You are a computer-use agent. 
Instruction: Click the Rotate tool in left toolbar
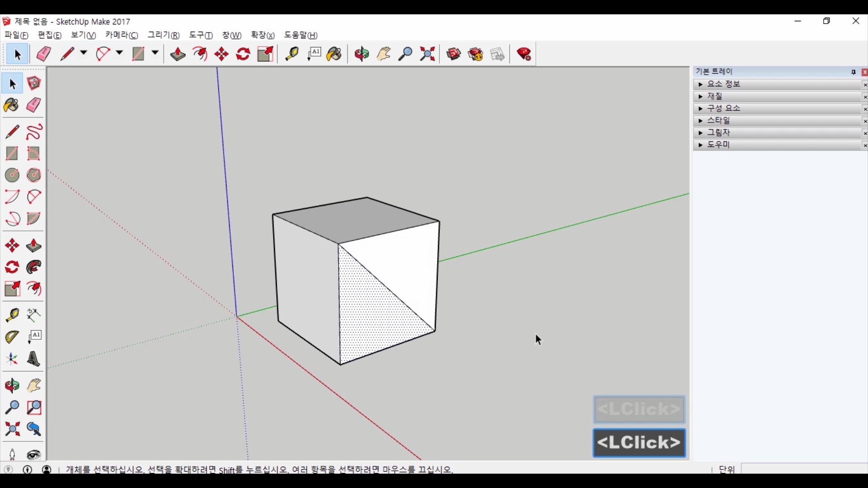(12, 267)
